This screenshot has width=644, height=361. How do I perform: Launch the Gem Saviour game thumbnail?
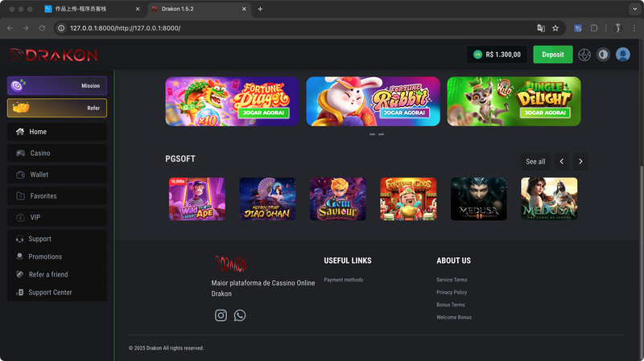tap(338, 199)
